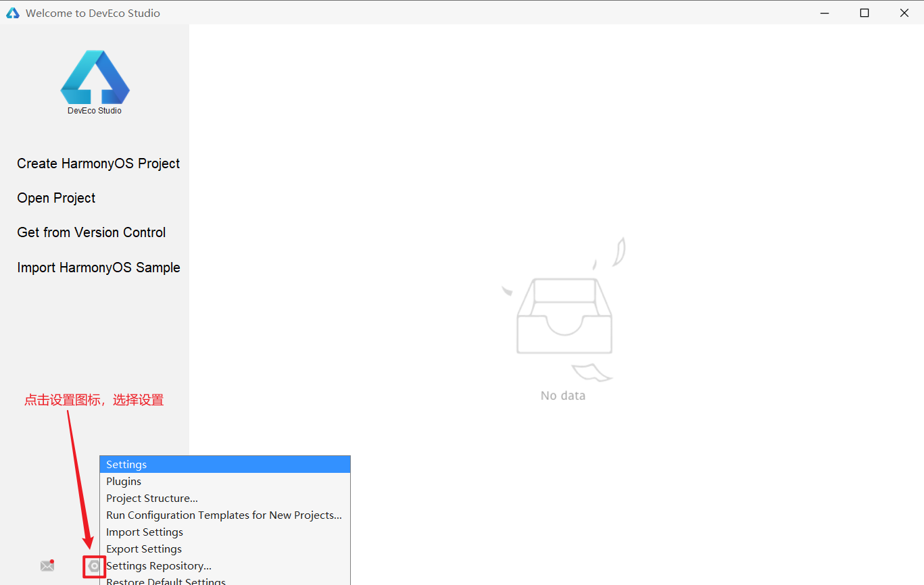Image resolution: width=924 pixels, height=585 pixels.
Task: Click the DevEco Studio logo in sidebar
Action: pos(95,76)
